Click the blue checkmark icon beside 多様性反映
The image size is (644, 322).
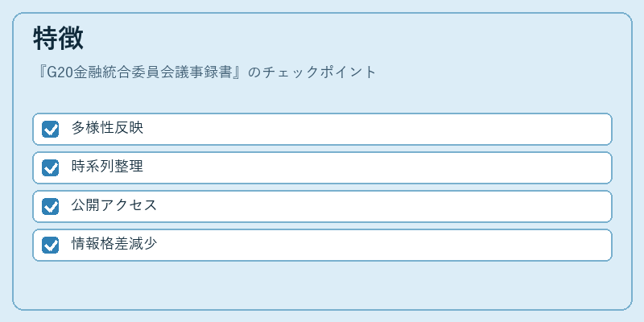[50, 130]
